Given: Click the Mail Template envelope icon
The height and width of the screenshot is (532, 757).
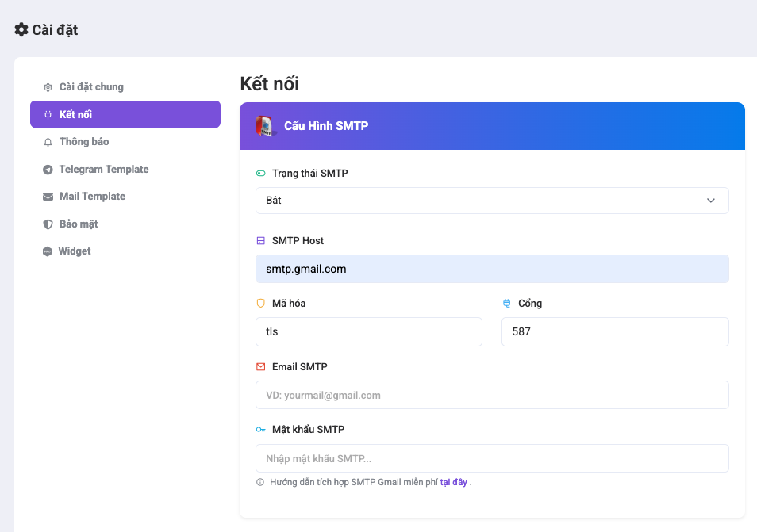Looking at the screenshot, I should (48, 197).
